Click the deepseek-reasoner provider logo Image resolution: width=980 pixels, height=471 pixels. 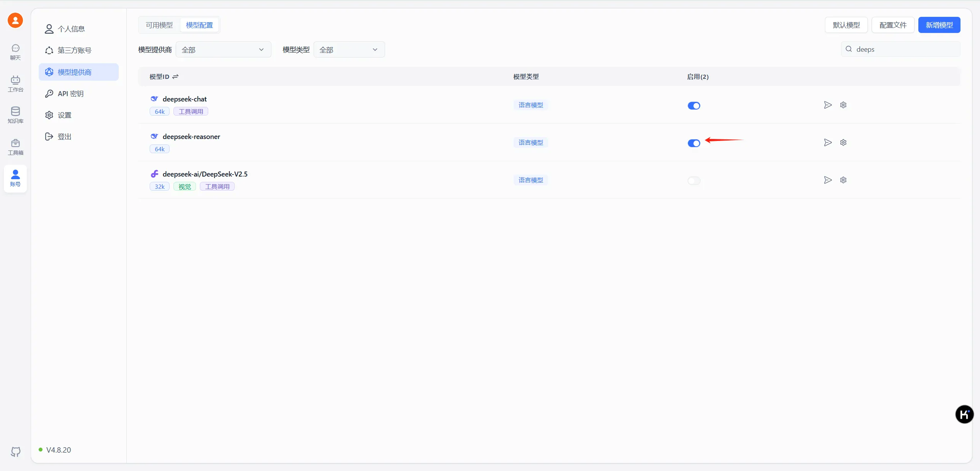[x=154, y=136]
